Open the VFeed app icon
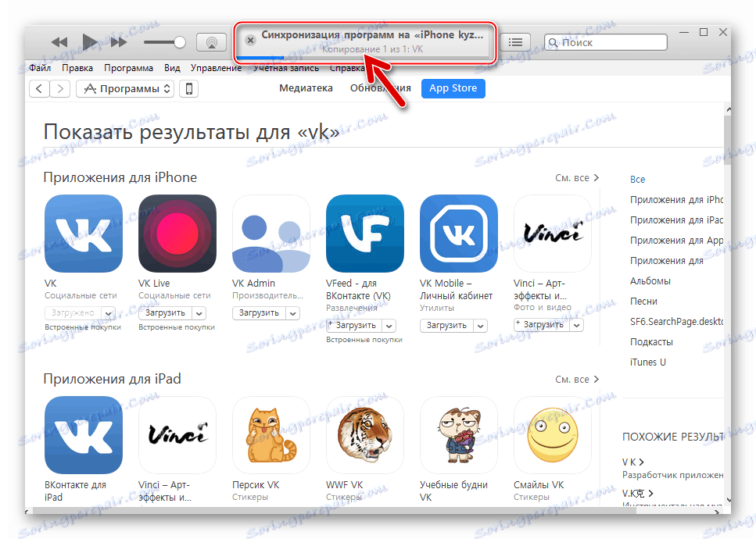This screenshot has width=756, height=539. click(365, 234)
